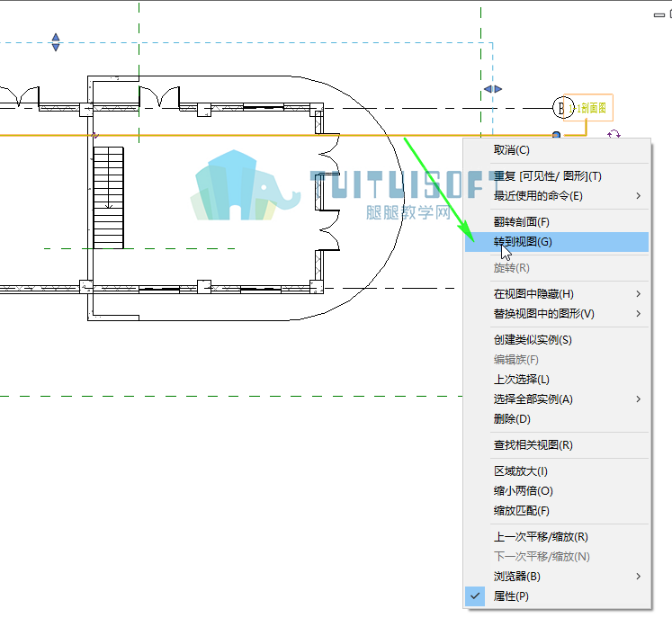Click the grid bubble B

click(x=562, y=108)
